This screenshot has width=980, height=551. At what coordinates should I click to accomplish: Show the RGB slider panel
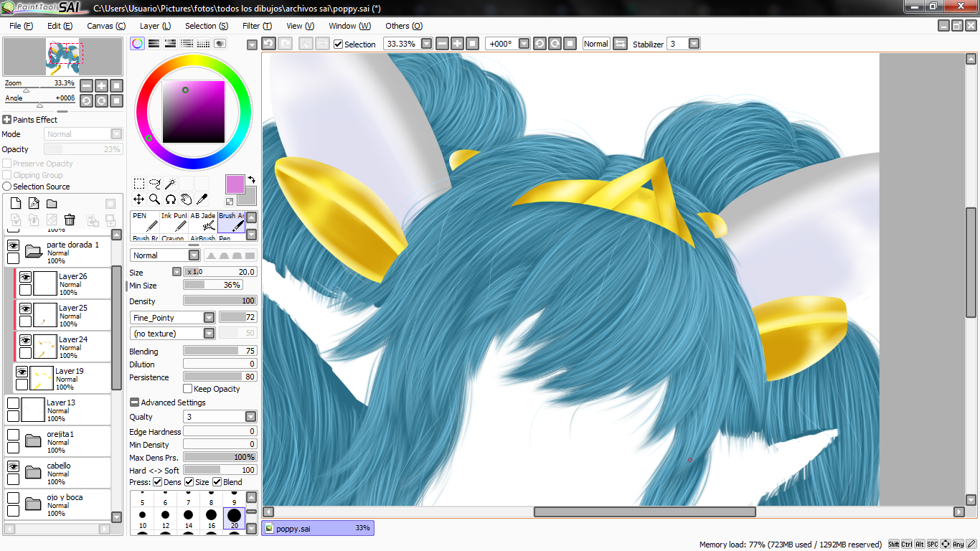tap(154, 44)
